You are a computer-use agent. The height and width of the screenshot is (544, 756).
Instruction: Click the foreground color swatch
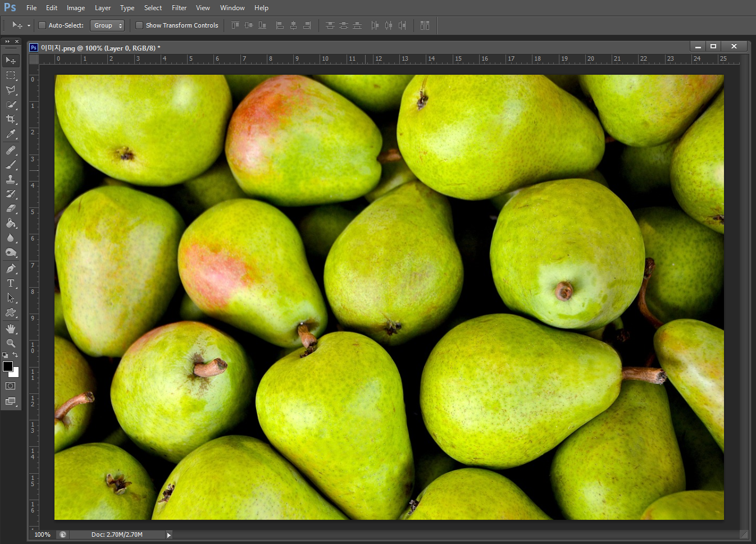(7, 366)
